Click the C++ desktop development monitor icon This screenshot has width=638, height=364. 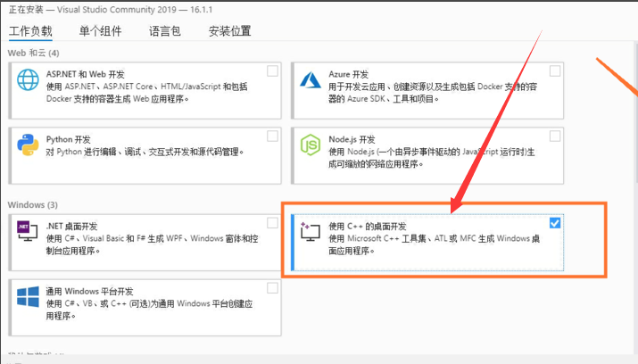pyautogui.click(x=310, y=231)
